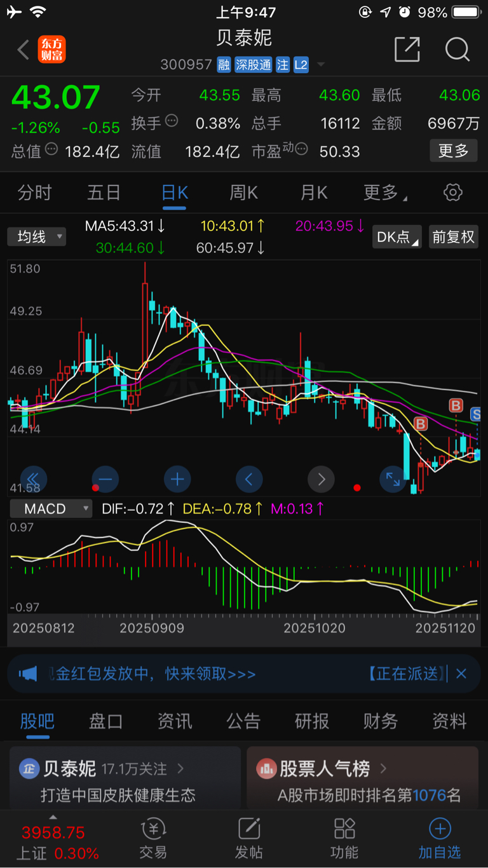
Task: Tap the L2 level badge
Action: pos(301,65)
